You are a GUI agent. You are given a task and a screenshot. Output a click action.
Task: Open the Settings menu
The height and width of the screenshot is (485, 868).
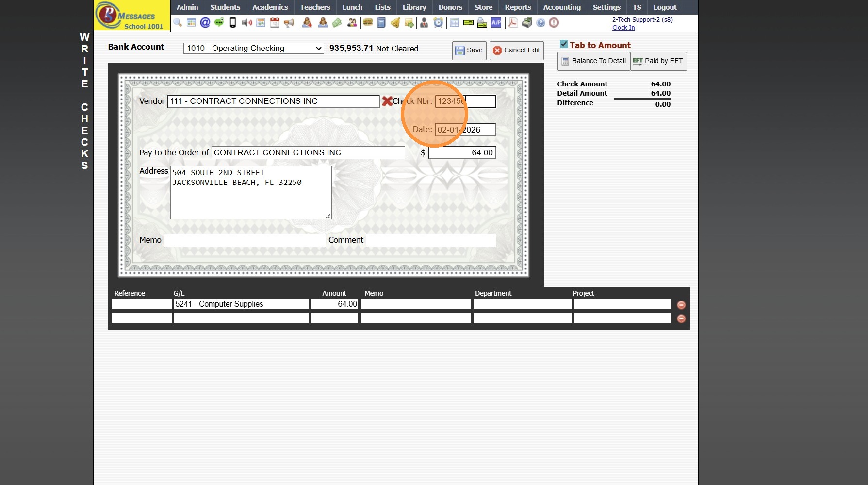point(606,7)
